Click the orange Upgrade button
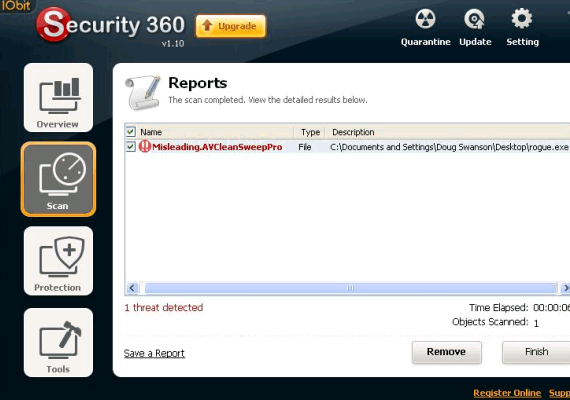The image size is (570, 400). 231,26
